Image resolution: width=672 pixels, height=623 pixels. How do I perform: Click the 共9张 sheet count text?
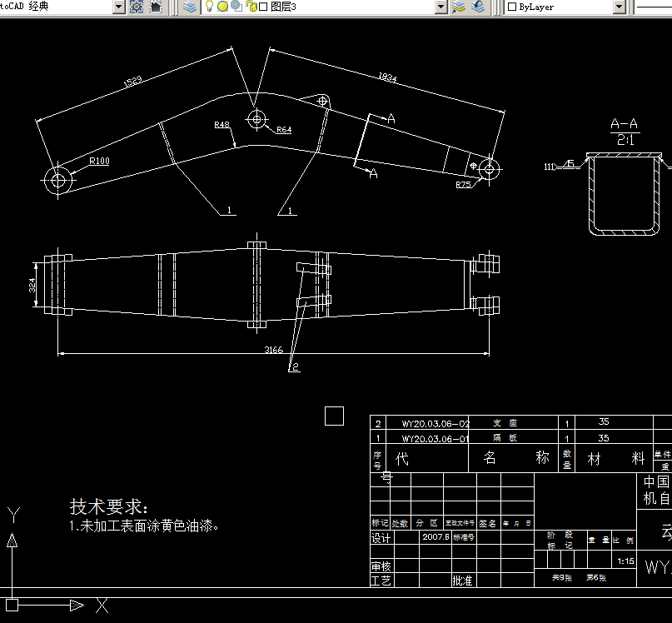pos(562,577)
